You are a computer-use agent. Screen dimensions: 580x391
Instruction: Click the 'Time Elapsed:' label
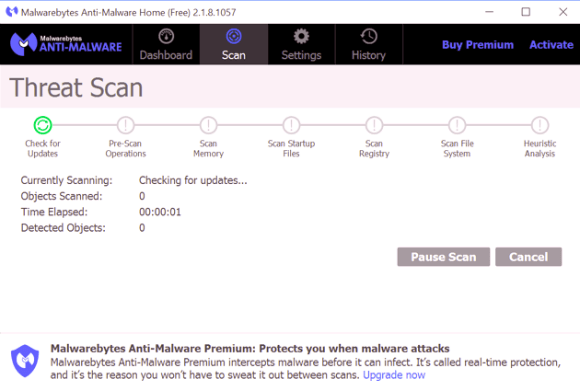(54, 212)
